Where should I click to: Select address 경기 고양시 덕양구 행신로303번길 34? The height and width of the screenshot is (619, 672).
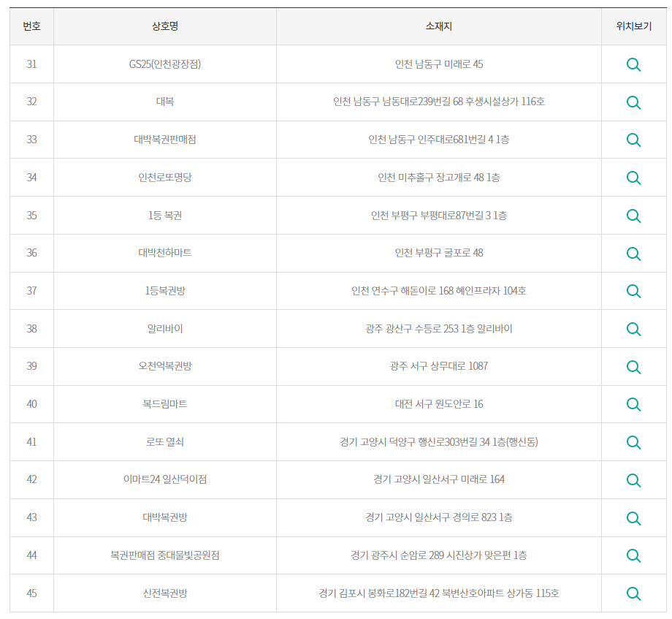click(415, 441)
